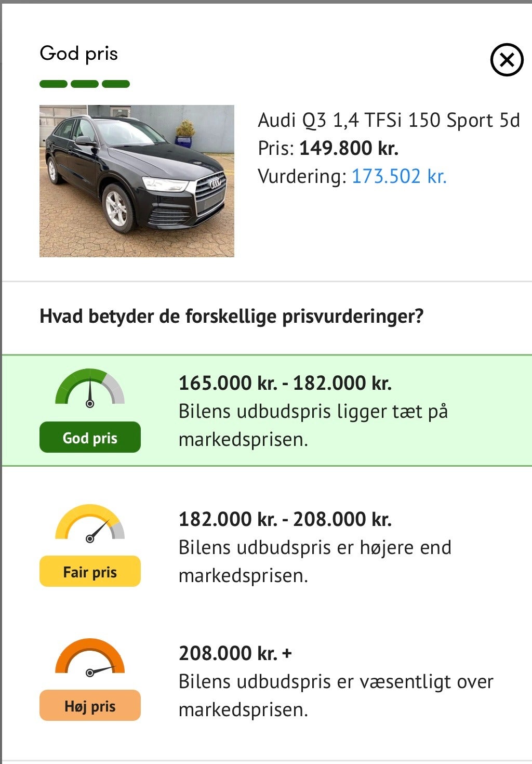This screenshot has height=764, width=532.
Task: Click the Audi Q3 1,4 TFSi title
Action: pos(389,121)
